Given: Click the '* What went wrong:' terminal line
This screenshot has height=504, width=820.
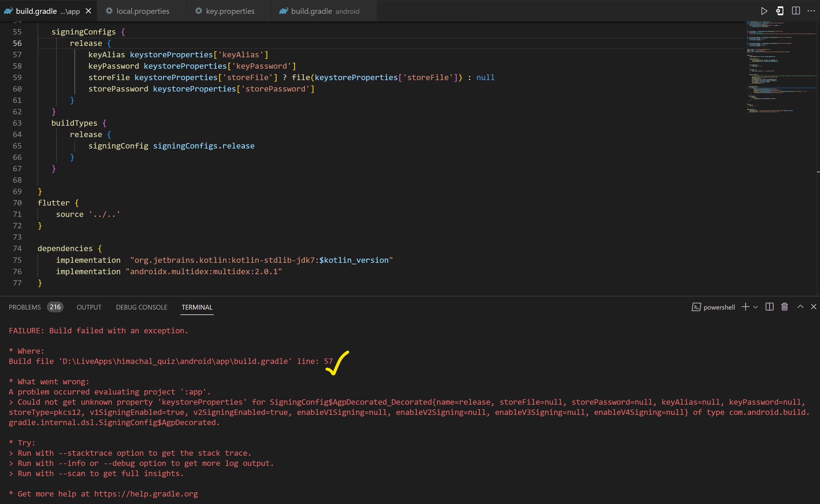Looking at the screenshot, I should [x=49, y=381].
